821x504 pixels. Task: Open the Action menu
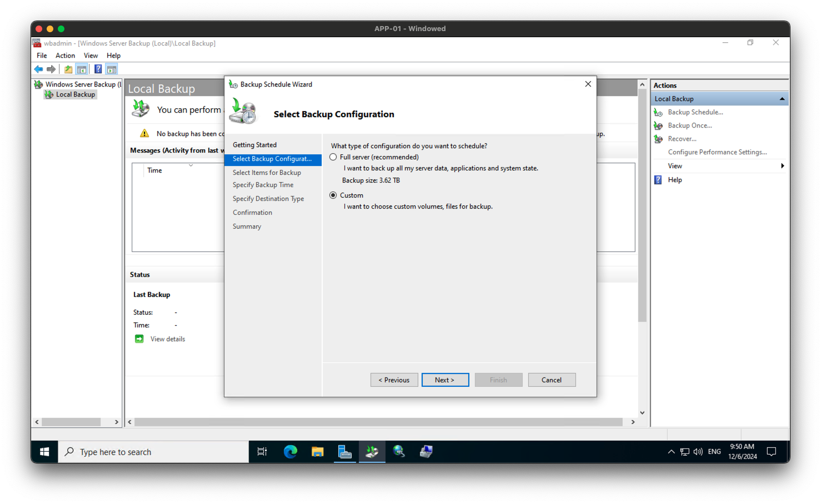point(65,55)
